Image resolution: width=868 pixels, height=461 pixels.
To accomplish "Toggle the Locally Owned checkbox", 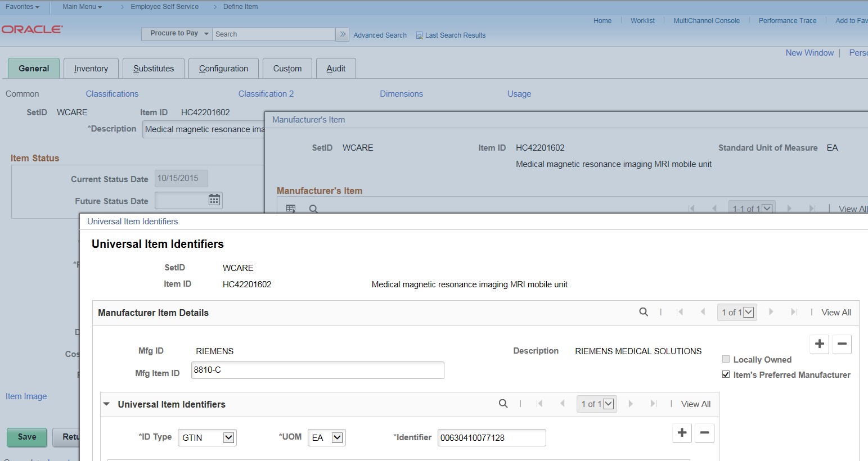I will (726, 359).
